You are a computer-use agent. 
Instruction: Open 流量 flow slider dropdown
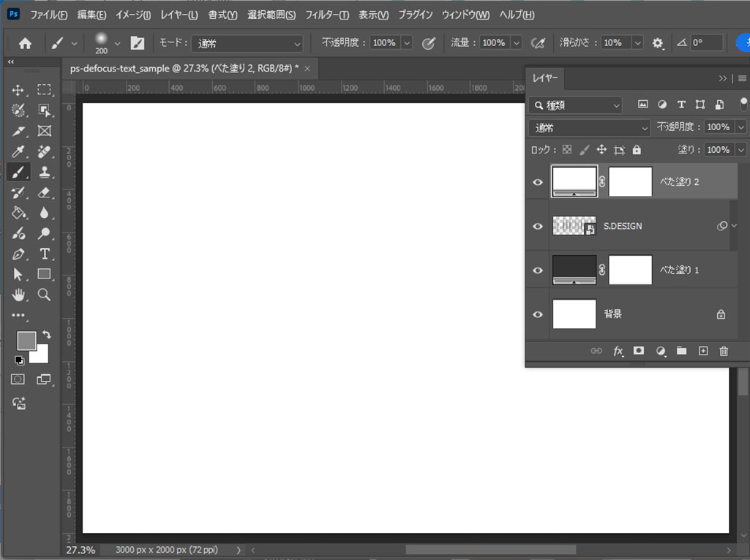[516, 43]
